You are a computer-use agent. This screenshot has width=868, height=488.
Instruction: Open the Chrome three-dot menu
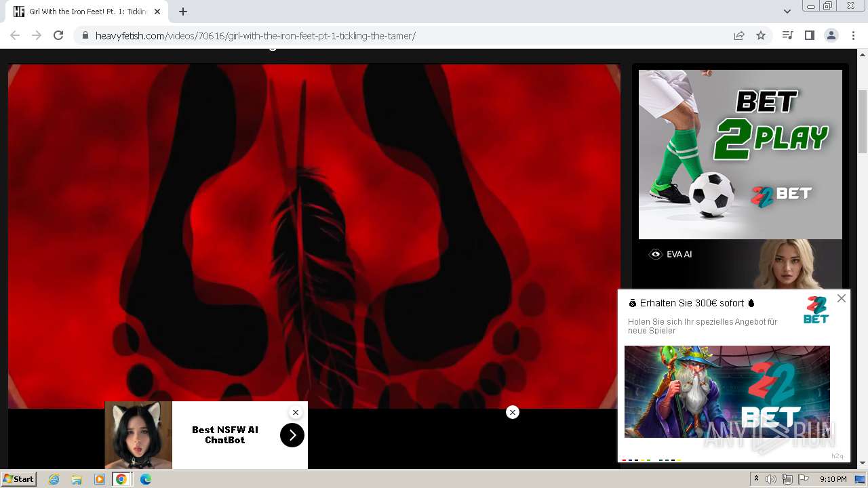pyautogui.click(x=853, y=35)
